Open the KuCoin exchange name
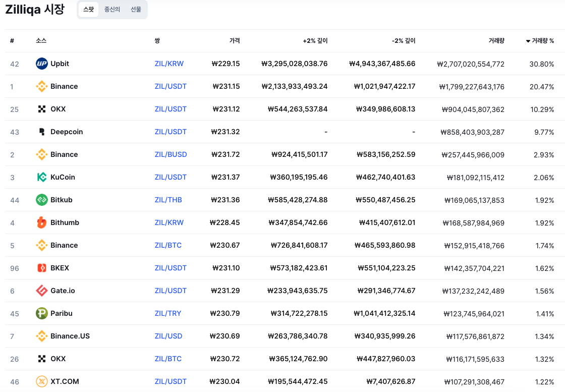This screenshot has height=392, width=565. pos(63,177)
